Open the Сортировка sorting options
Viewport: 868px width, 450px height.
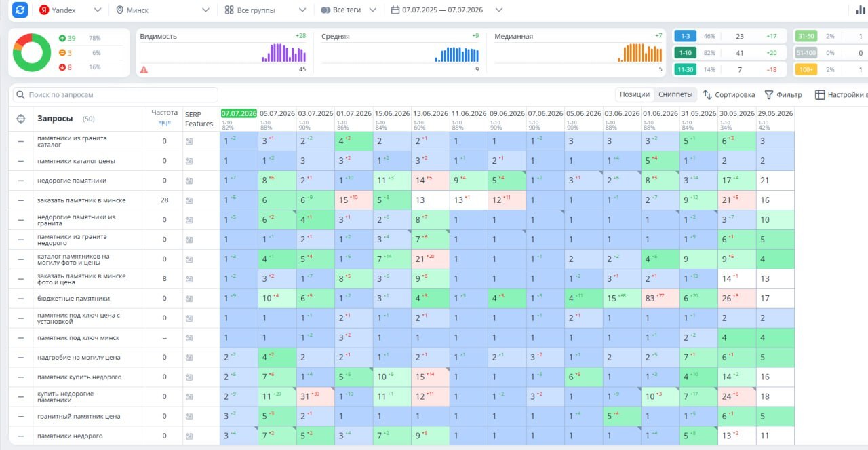tap(729, 95)
